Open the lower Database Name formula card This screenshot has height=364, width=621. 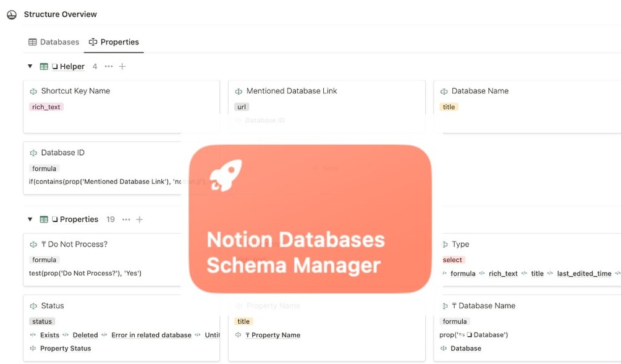tap(527, 328)
